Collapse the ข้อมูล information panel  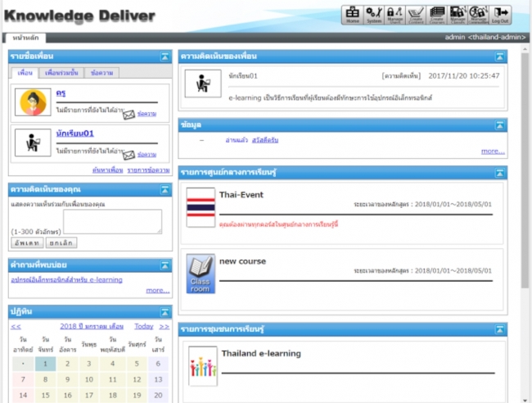click(500, 125)
